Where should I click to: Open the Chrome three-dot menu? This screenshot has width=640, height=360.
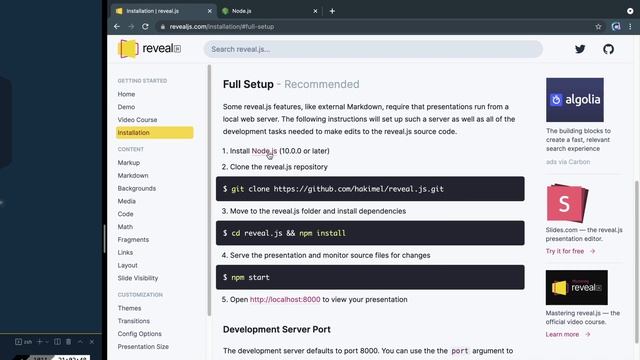(x=630, y=27)
